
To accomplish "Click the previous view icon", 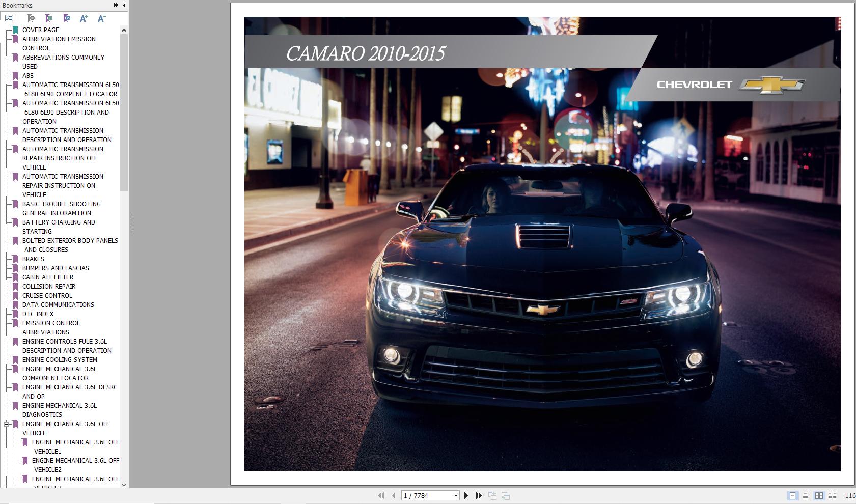I will [492, 495].
